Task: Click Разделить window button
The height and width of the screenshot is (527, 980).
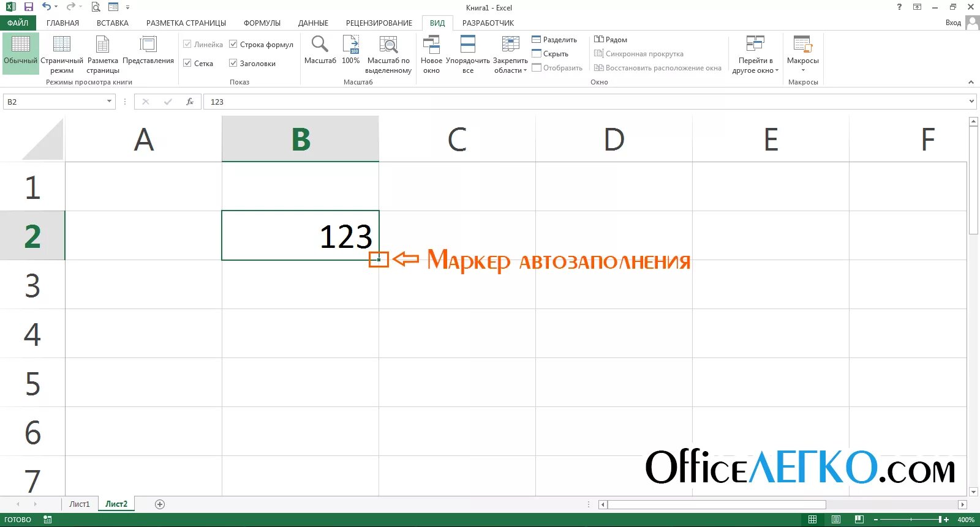Action: 554,40
